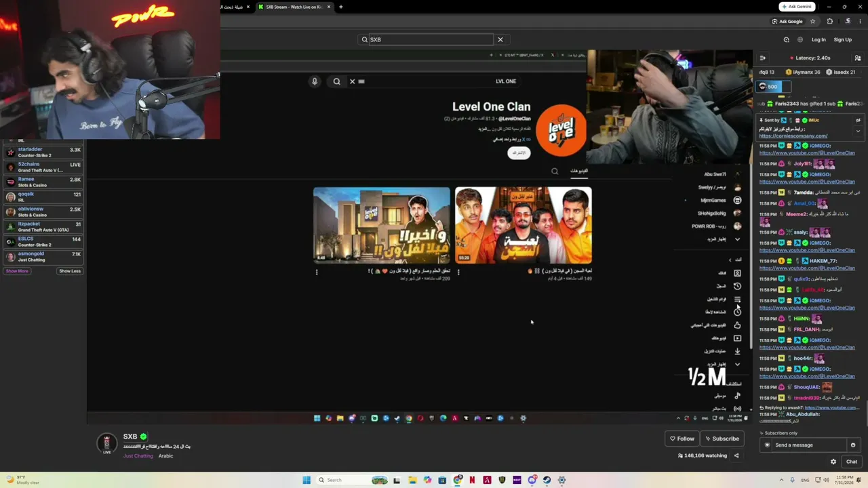Play the prison game video thumbnail

tap(524, 226)
